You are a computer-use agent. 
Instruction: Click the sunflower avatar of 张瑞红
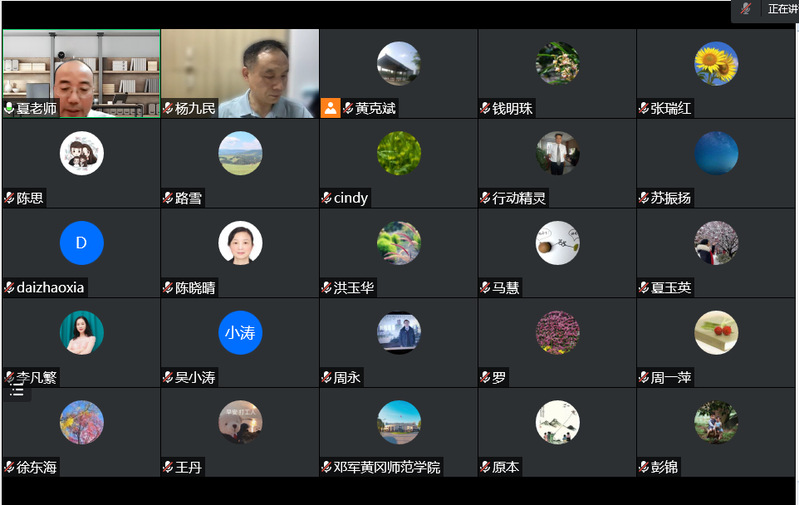[x=716, y=64]
